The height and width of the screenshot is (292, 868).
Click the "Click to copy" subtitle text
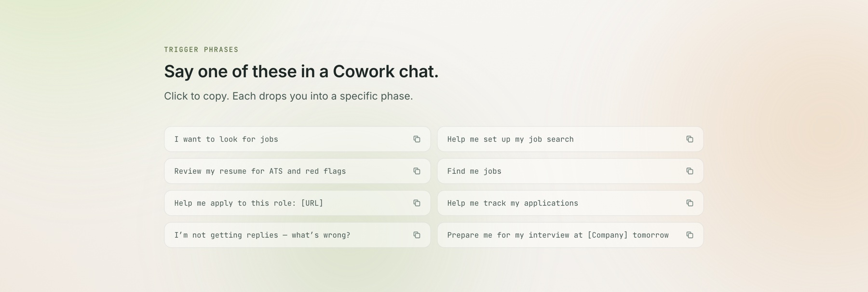(288, 96)
